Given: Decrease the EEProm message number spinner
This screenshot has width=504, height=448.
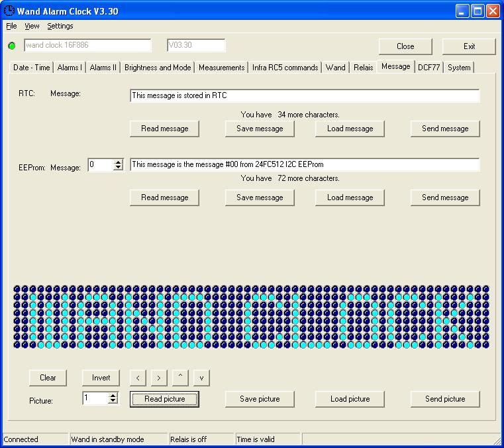Looking at the screenshot, I should pos(119,167).
